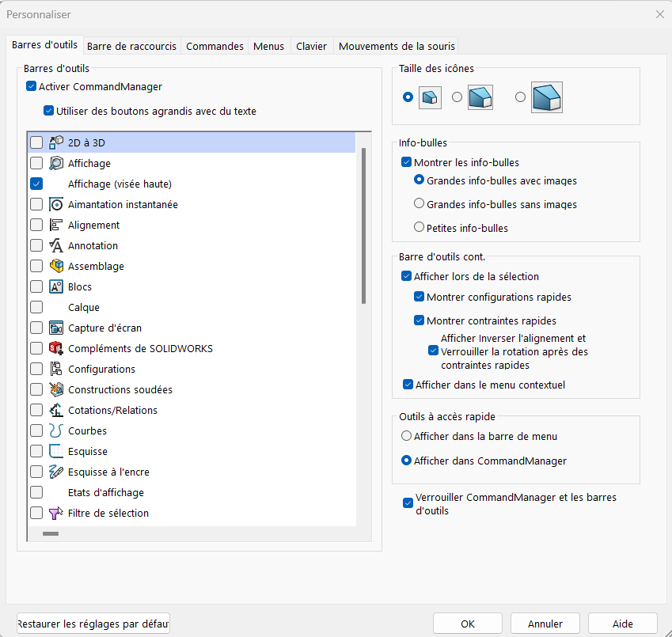
Task: Click the horizontal scrollbar under toolbar list
Action: click(51, 534)
